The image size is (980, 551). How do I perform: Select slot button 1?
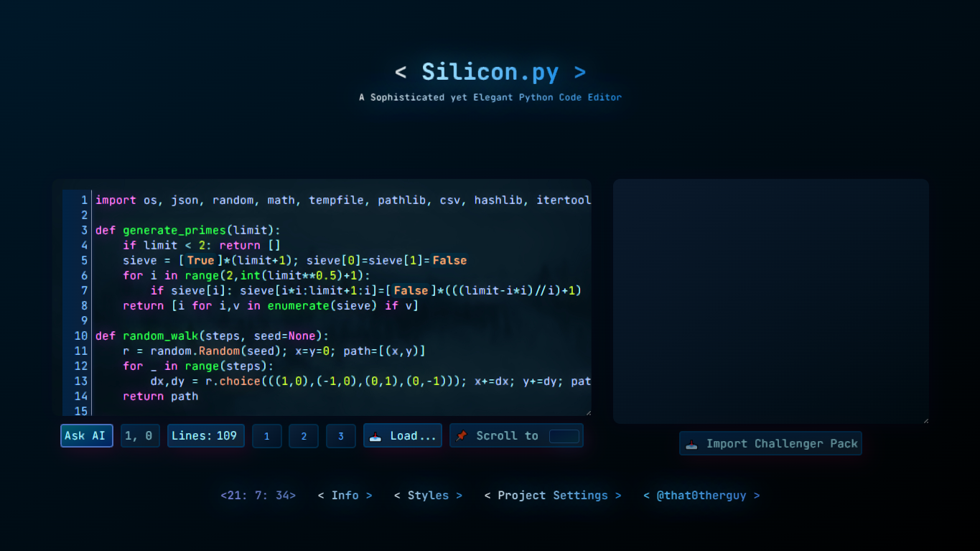267,435
